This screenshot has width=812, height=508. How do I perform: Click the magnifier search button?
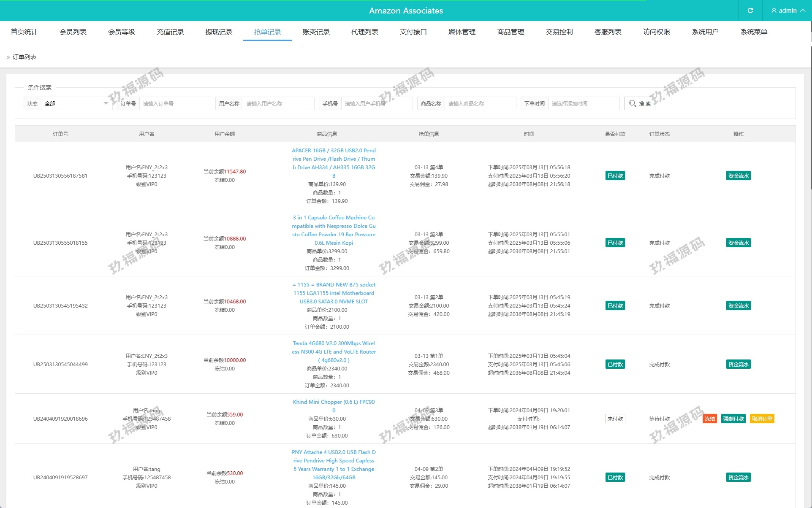[639, 103]
